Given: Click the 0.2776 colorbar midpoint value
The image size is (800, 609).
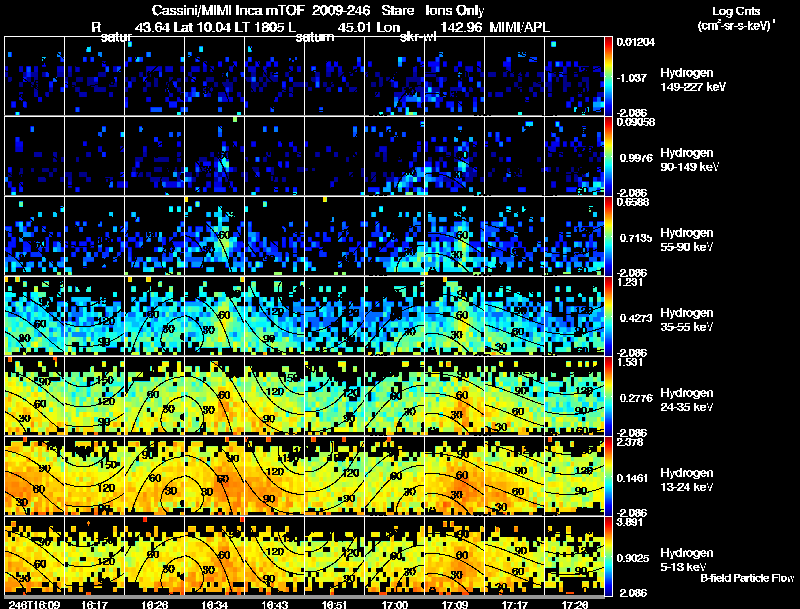Looking at the screenshot, I should [636, 398].
